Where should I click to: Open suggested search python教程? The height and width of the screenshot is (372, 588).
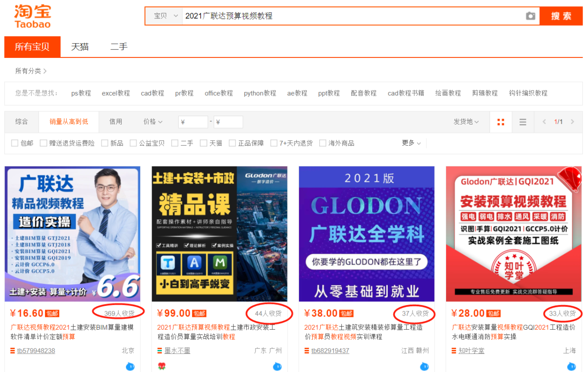coord(260,93)
